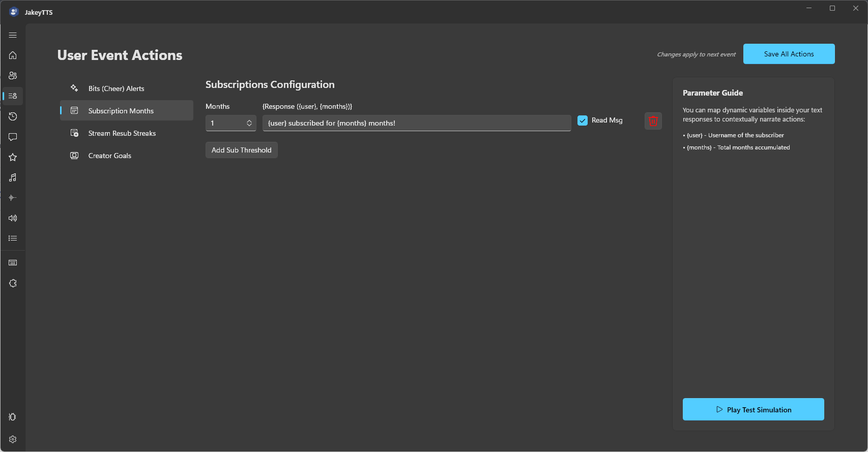This screenshot has height=452, width=868.
Task: Click the Months number field
Action: pyautogui.click(x=231, y=123)
